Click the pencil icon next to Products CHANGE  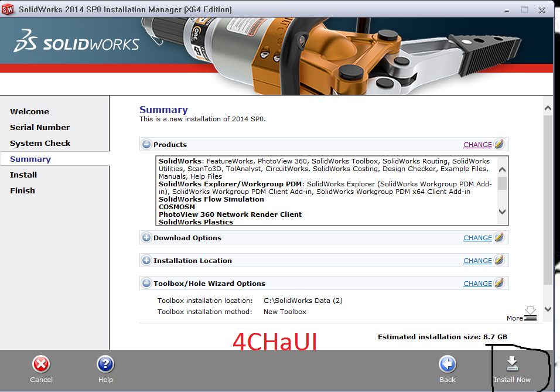point(499,144)
